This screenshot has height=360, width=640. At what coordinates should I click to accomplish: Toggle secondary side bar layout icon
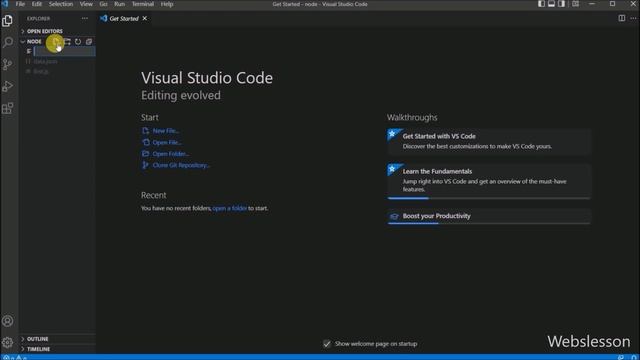click(x=562, y=4)
